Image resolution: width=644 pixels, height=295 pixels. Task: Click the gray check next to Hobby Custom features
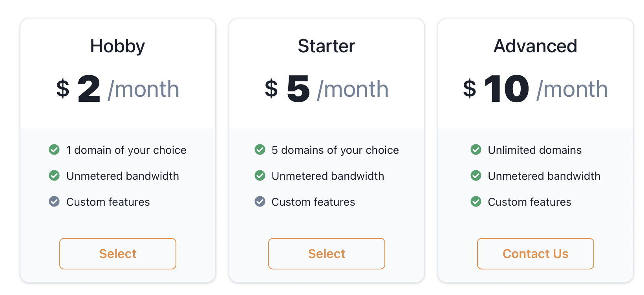pyautogui.click(x=54, y=202)
